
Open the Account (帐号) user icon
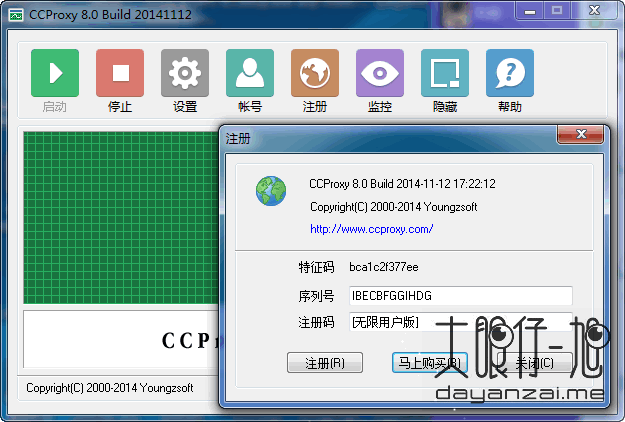(x=250, y=73)
